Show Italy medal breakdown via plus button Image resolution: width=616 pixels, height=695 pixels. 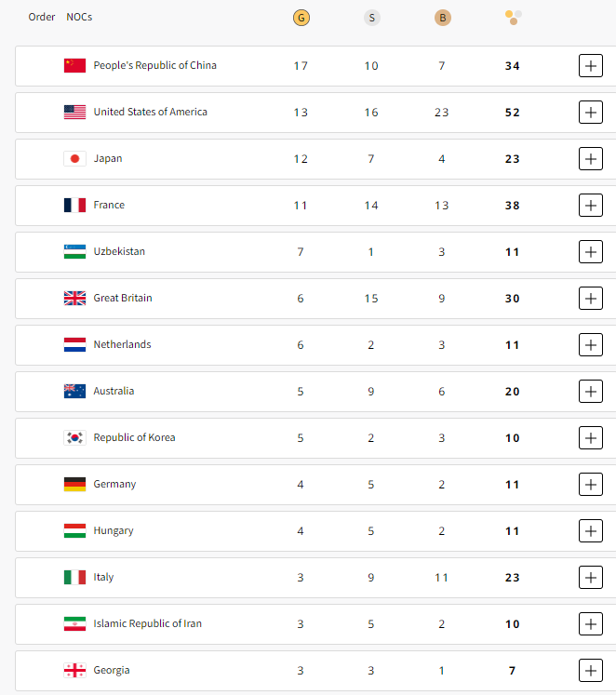pyautogui.click(x=590, y=578)
